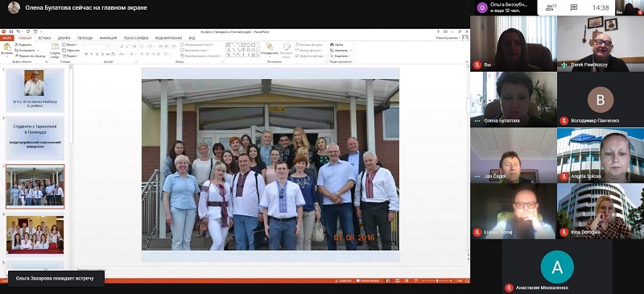Screen dimensions: 644x294
Task: Expand the shapes gallery dropdown arrow
Action: (258, 55)
